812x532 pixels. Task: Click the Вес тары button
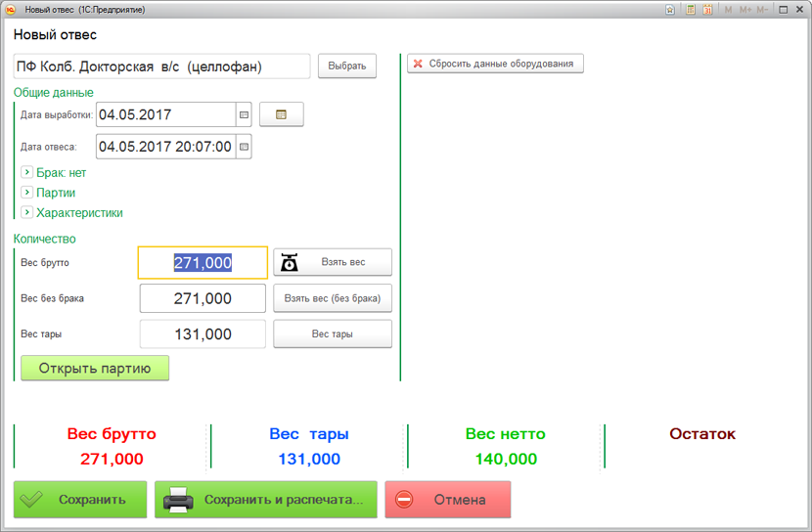coord(333,334)
